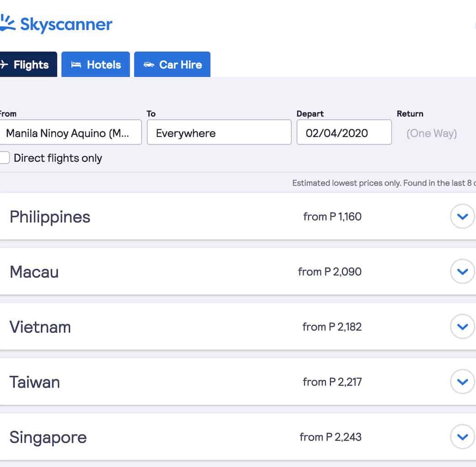Image resolution: width=476 pixels, height=467 pixels.
Task: Click the Philippines price from P 1,160
Action: pos(332,217)
